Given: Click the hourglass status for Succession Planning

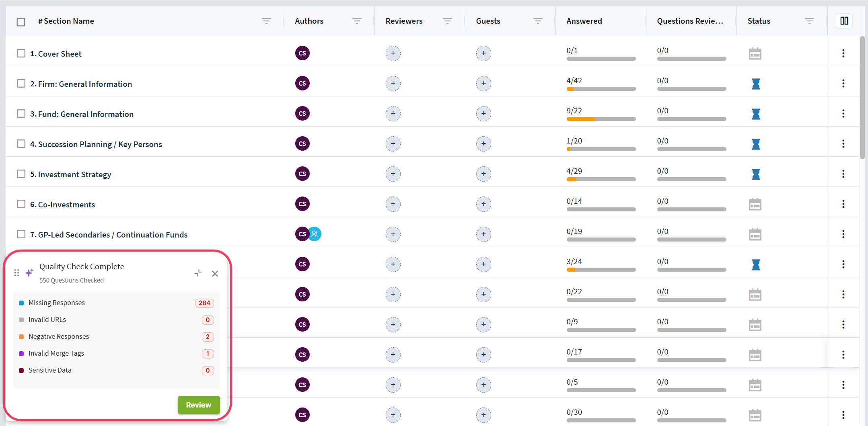Looking at the screenshot, I should [756, 144].
